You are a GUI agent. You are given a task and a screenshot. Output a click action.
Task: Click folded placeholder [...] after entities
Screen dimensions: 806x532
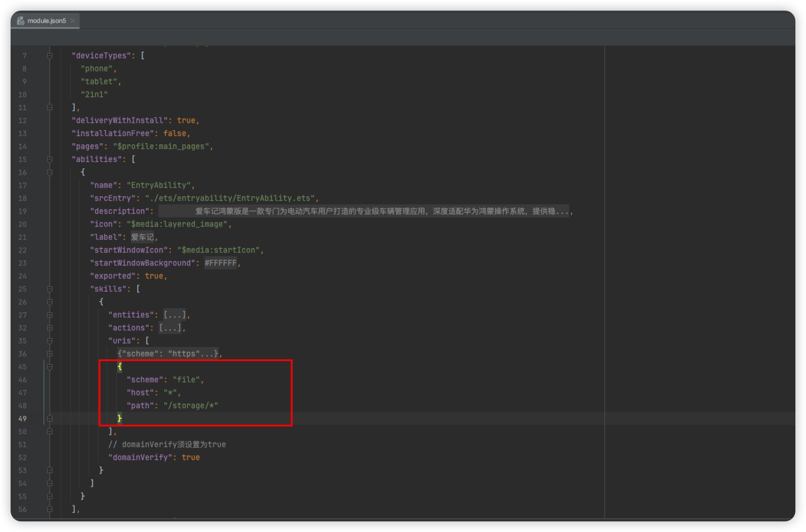[175, 315]
